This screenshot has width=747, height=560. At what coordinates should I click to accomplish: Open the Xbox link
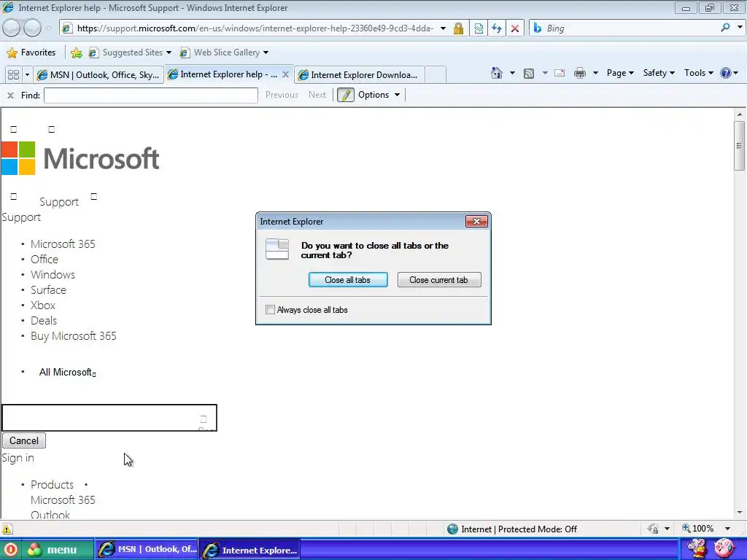(43, 305)
